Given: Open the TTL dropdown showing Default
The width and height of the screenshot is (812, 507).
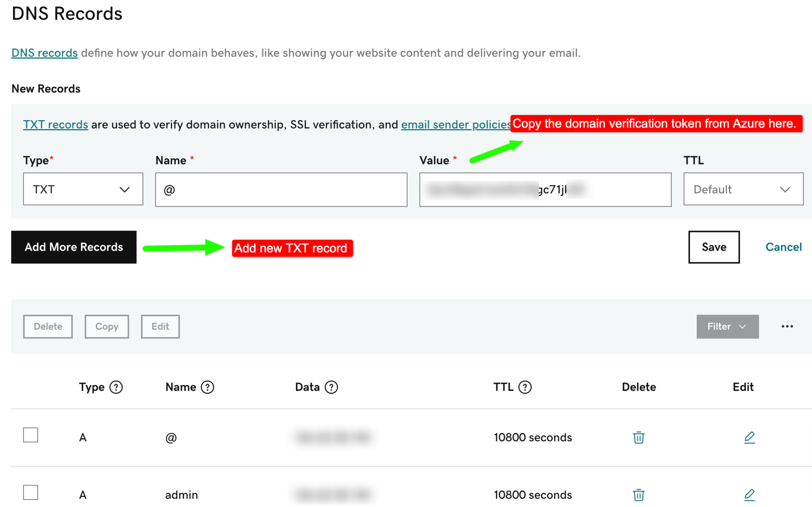Looking at the screenshot, I should click(743, 189).
